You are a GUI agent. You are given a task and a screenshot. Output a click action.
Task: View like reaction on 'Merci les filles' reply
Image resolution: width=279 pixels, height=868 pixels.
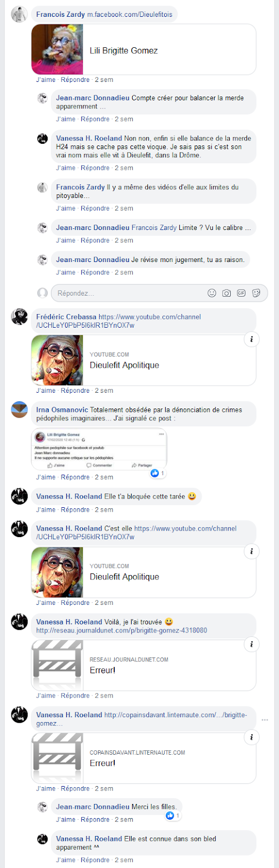[x=173, y=815]
